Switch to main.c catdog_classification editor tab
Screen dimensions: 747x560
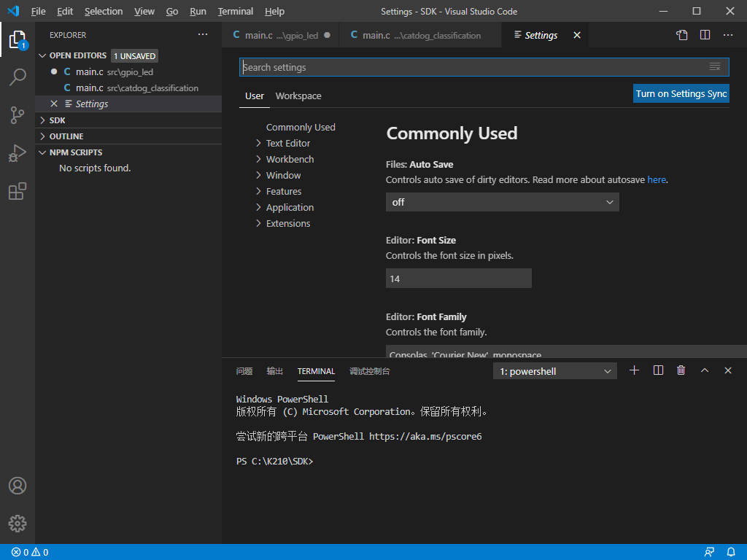(420, 35)
